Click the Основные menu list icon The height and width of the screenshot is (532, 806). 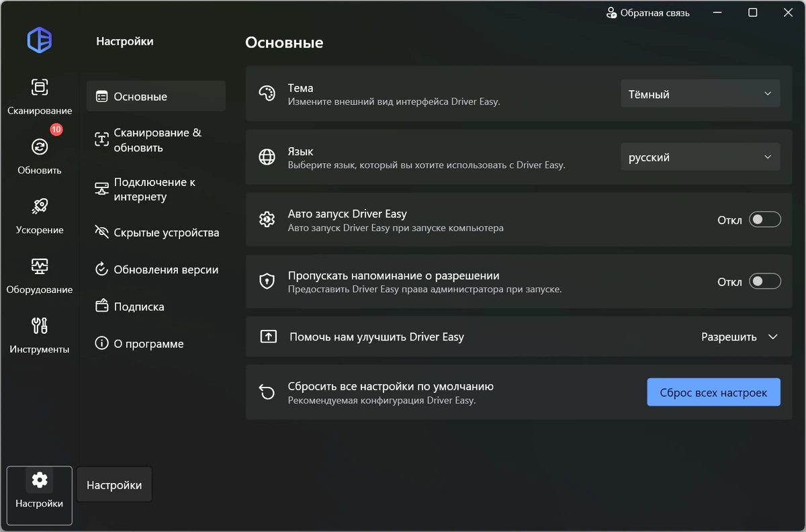pos(101,96)
